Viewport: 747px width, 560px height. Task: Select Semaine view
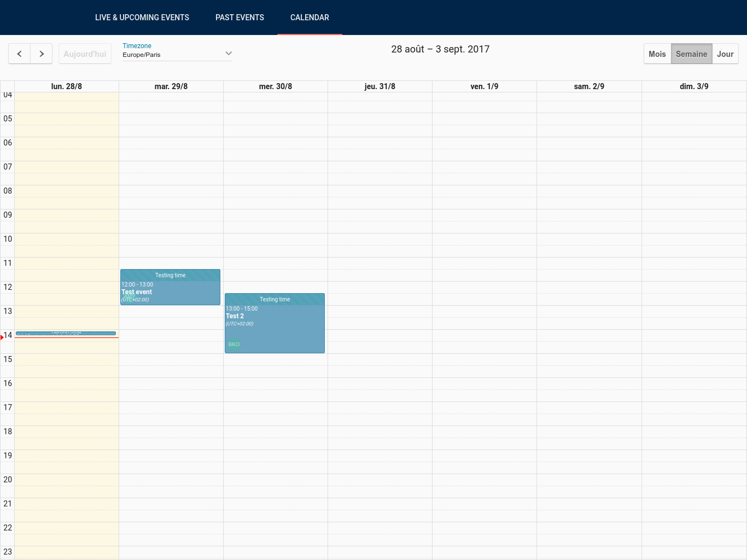(x=691, y=54)
